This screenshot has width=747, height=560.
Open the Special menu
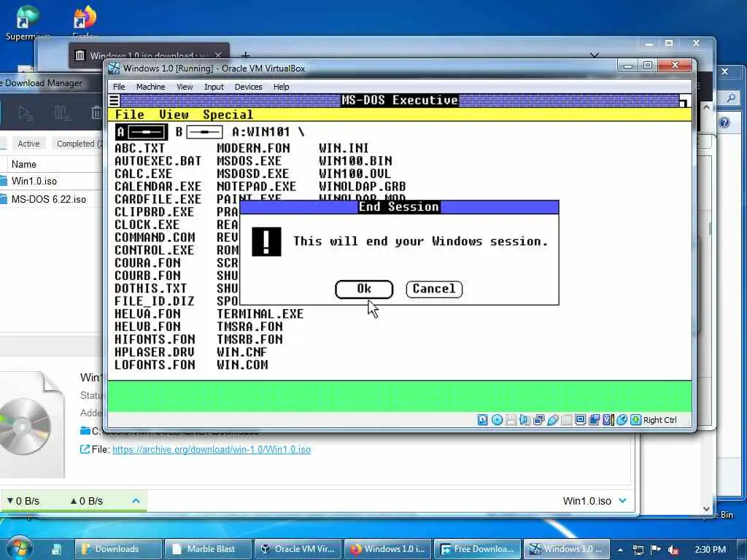[x=228, y=114]
